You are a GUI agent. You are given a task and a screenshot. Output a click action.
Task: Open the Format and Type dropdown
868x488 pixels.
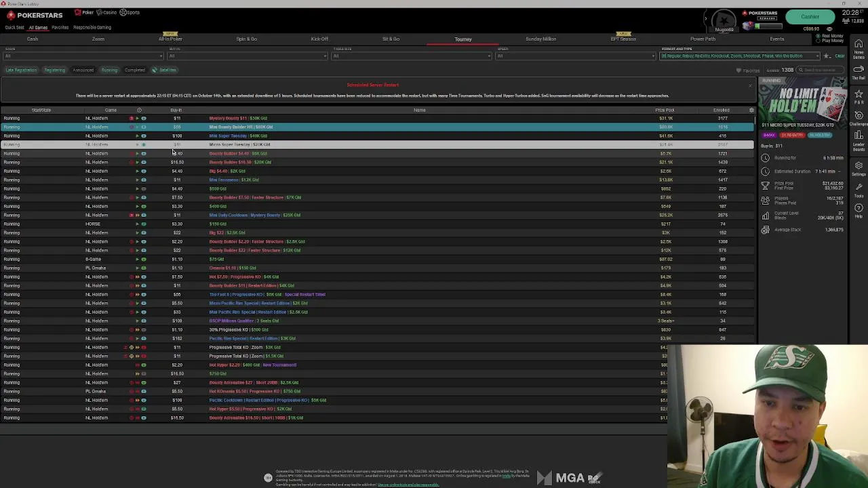741,56
